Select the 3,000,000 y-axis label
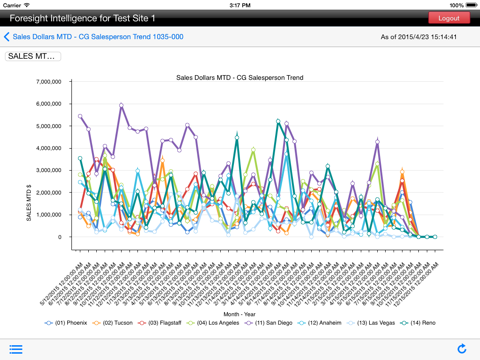This screenshot has height=360, width=480. pyautogui.click(x=49, y=170)
